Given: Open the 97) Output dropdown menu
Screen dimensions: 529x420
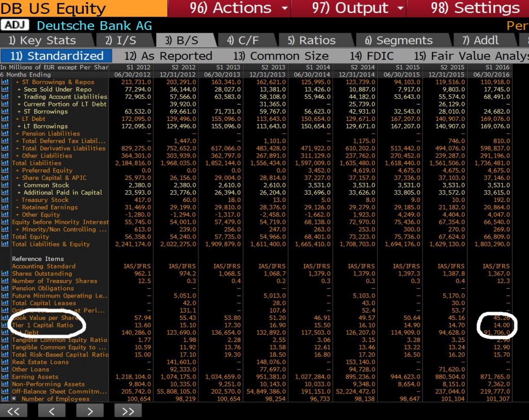Looking at the screenshot, I should [349, 8].
